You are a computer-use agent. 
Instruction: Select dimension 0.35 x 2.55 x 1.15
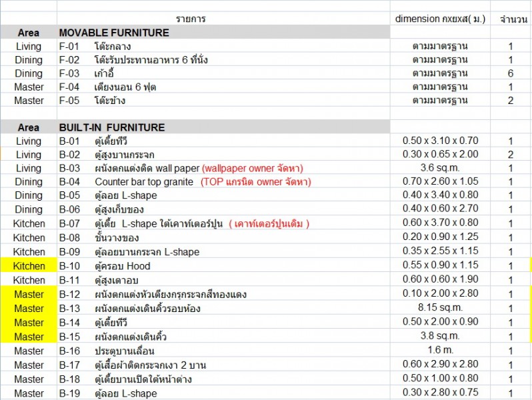[440, 251]
